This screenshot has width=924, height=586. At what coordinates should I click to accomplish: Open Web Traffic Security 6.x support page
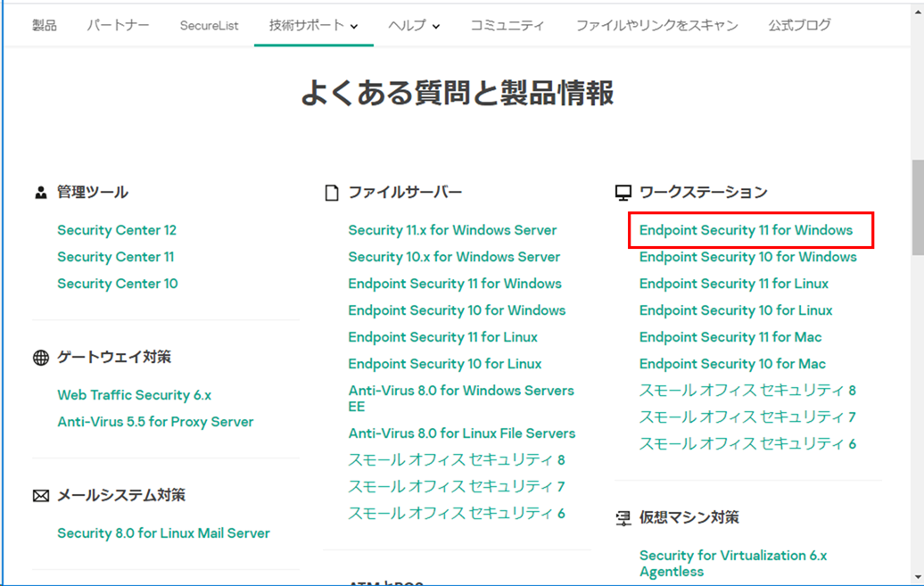pos(134,395)
